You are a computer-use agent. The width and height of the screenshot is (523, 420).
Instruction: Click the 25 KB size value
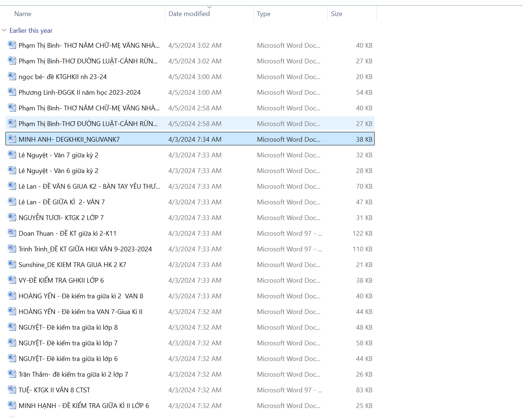[x=364, y=406]
